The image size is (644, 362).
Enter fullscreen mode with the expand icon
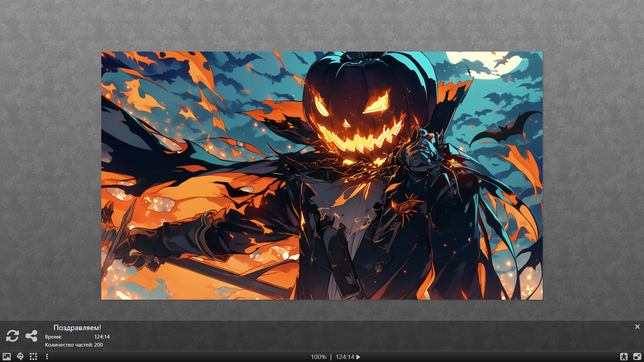624,357
